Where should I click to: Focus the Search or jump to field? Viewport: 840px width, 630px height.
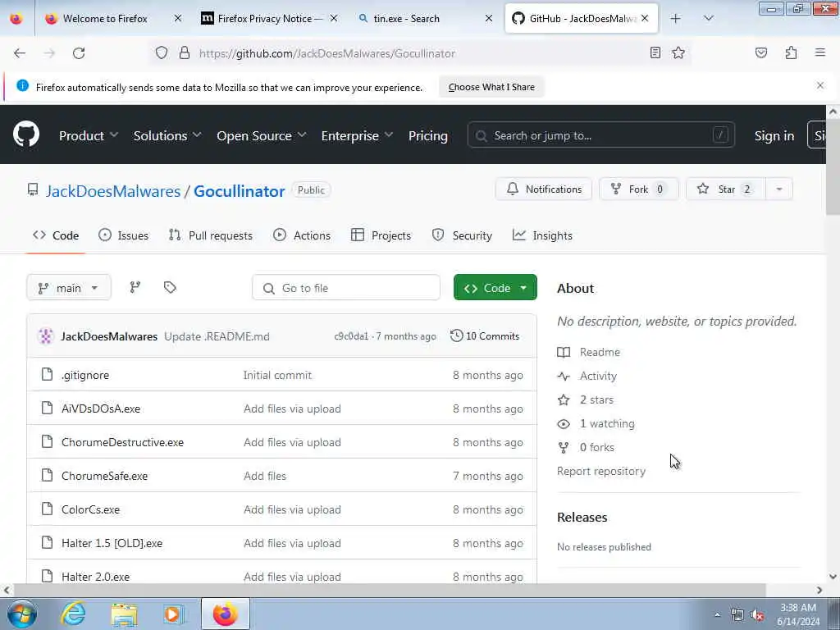tap(600, 135)
